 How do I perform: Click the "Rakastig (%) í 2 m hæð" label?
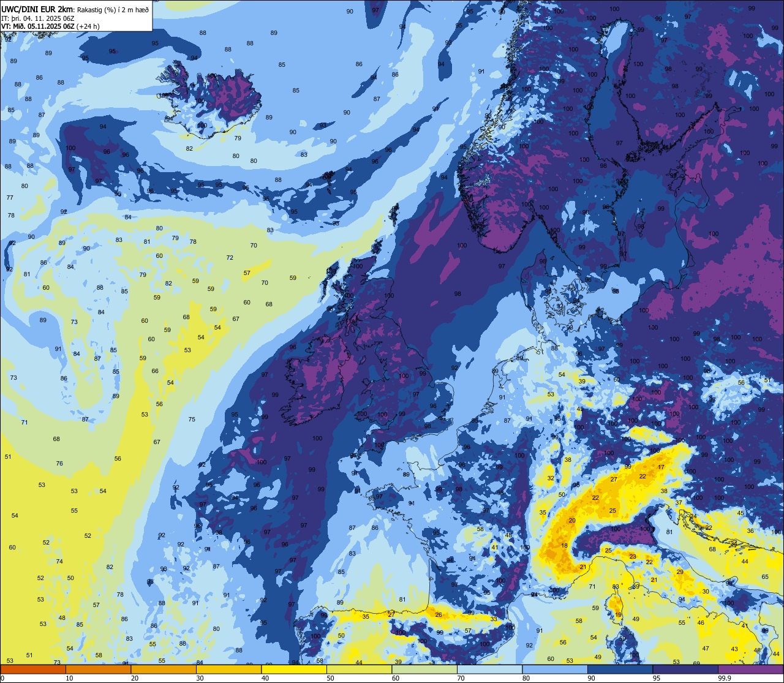pyautogui.click(x=112, y=9)
